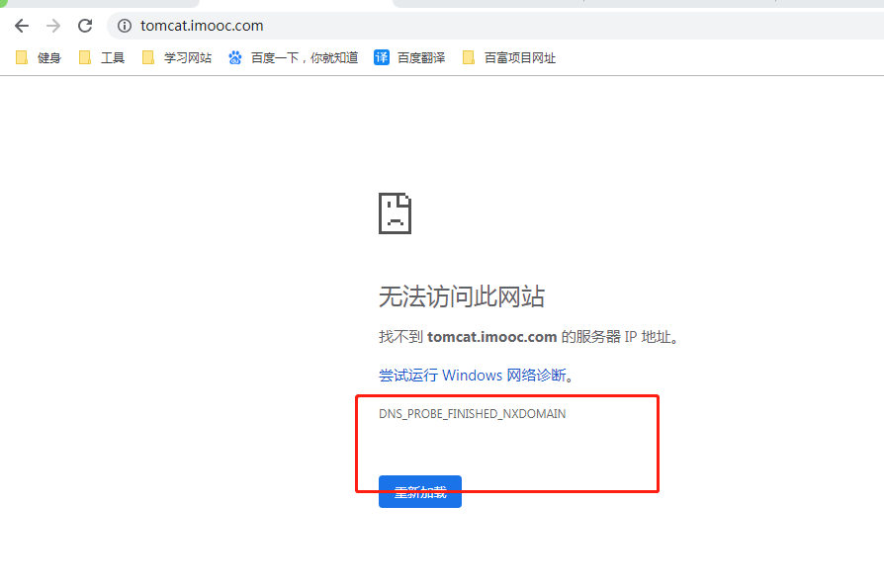Image resolution: width=884 pixels, height=588 pixels.
Task: Click the sad page error icon
Action: pos(396,212)
